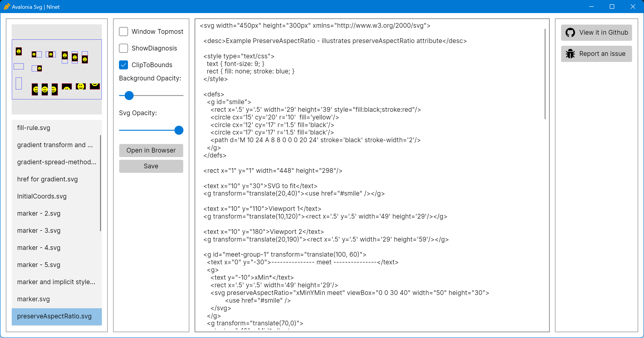Click the Background Opacity slider handle
Screen dimensions: 644x338
[x=129, y=96]
